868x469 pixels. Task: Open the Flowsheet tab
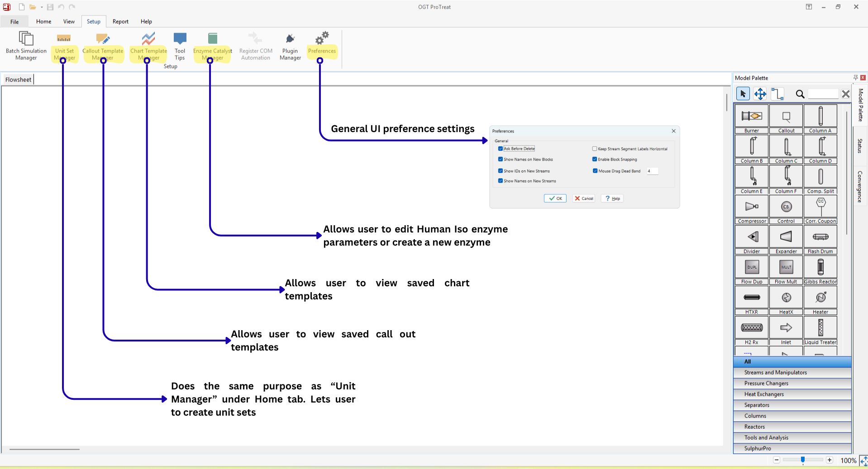click(18, 80)
